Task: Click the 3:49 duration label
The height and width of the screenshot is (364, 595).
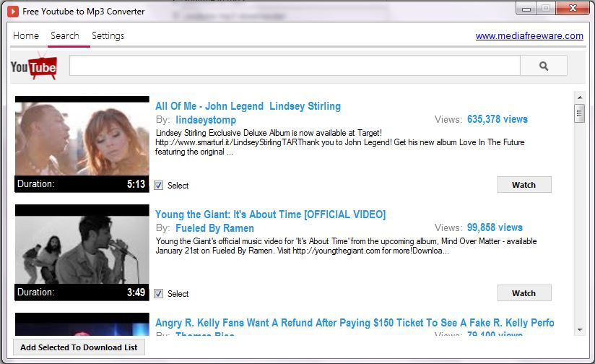Action: pos(136,292)
